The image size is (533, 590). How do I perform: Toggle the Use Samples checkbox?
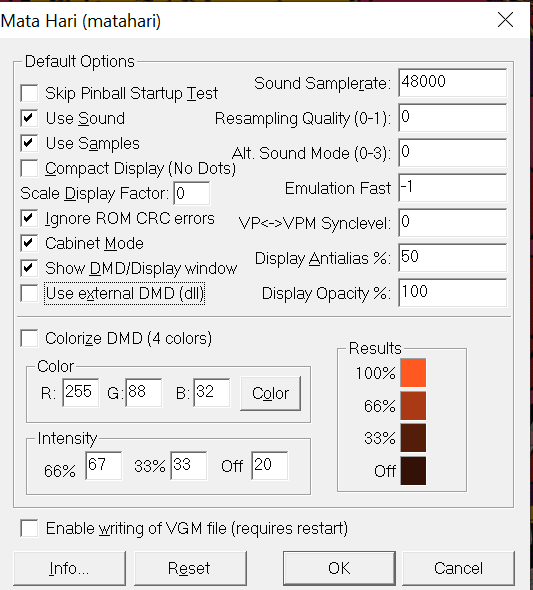[29, 143]
